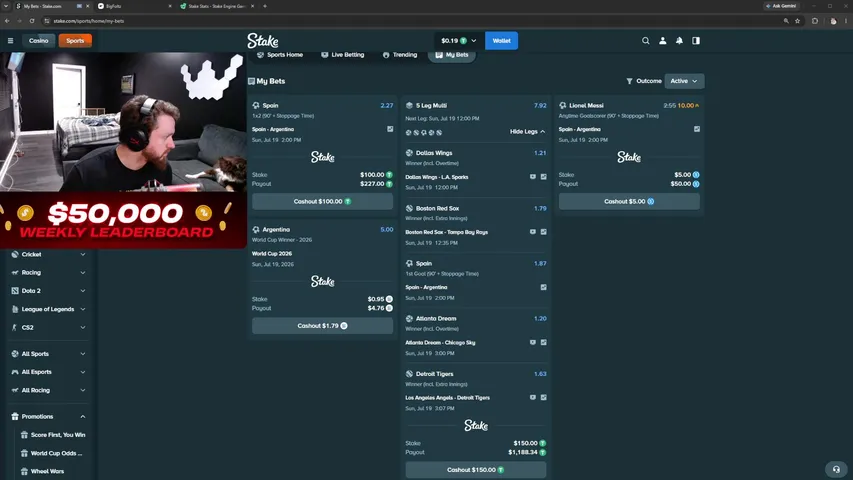Screen dimensions: 853x480
Task: Click the Ask Gemini button
Action: (x=781, y=6)
